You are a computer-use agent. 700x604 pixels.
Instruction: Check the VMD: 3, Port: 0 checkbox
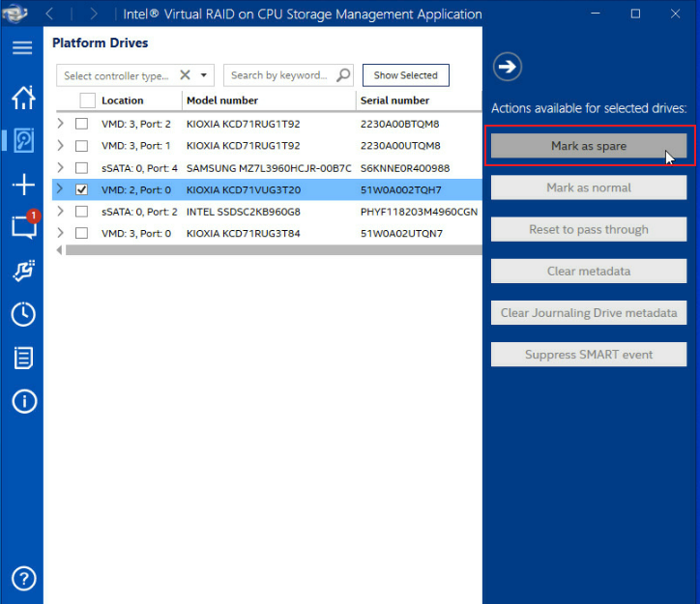coord(81,233)
